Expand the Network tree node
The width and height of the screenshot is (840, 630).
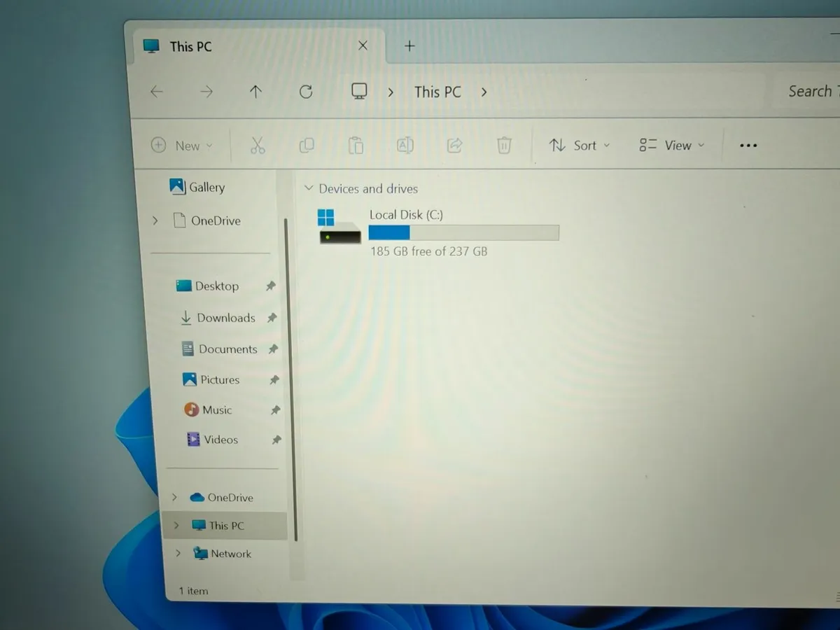[x=178, y=553]
